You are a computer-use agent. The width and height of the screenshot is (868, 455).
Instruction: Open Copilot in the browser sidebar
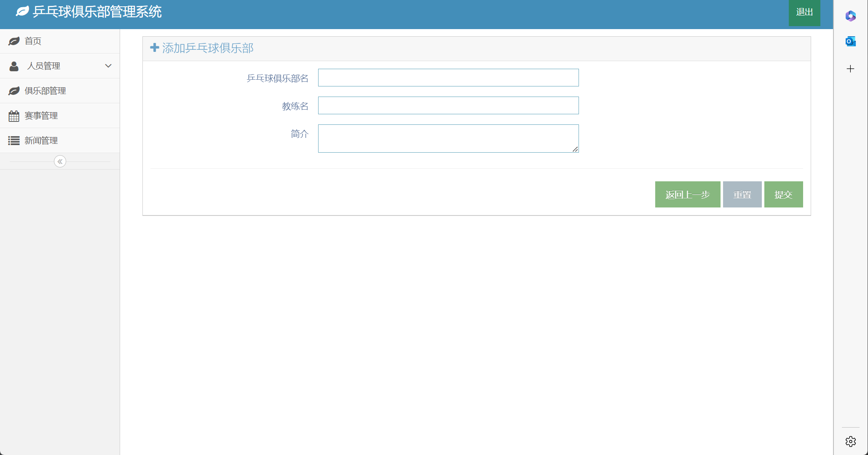[x=850, y=16]
